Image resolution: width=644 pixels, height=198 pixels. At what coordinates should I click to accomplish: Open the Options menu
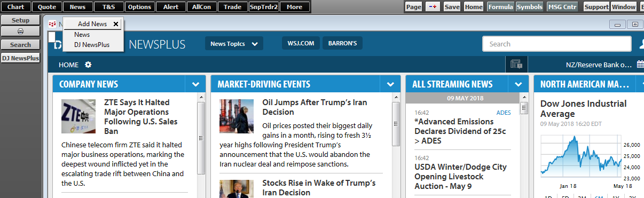(x=139, y=7)
